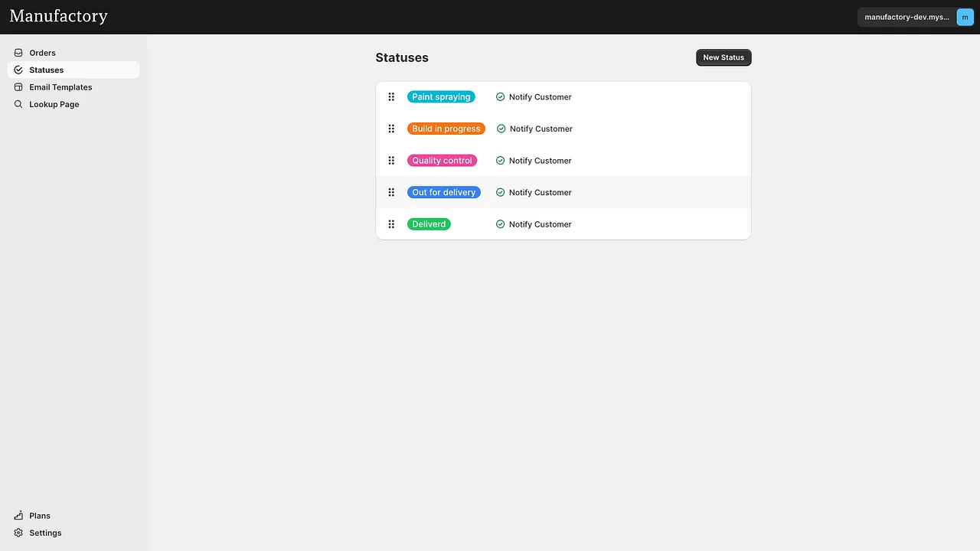Viewport: 980px width, 551px height.
Task: Open Settings via the gear icon
Action: [x=18, y=533]
